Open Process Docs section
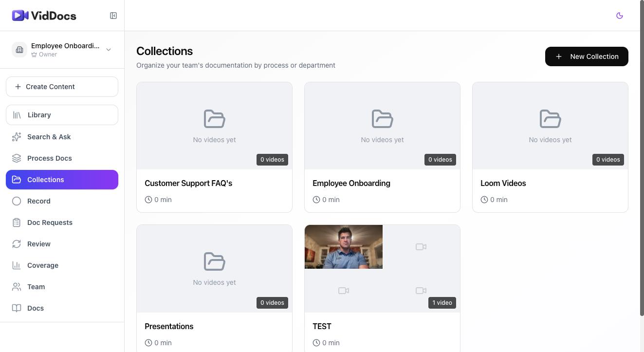The image size is (644, 352). click(x=62, y=158)
